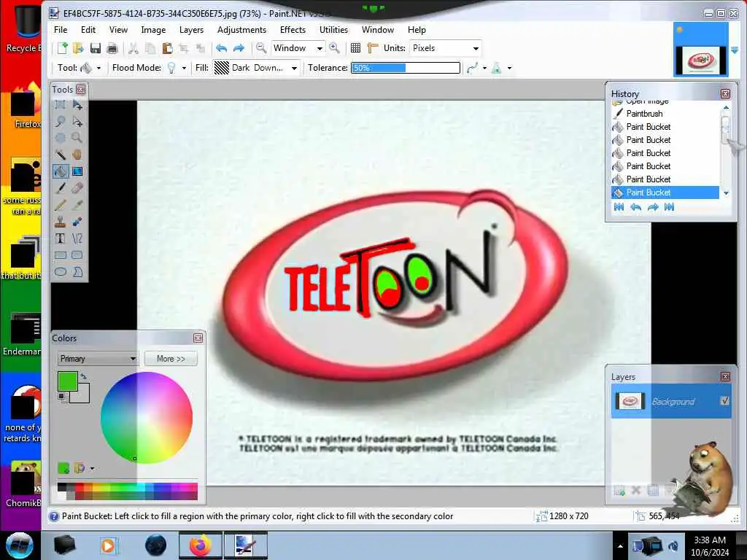This screenshot has height=560, width=747.
Task: Open the Adjustments menu
Action: tap(241, 29)
